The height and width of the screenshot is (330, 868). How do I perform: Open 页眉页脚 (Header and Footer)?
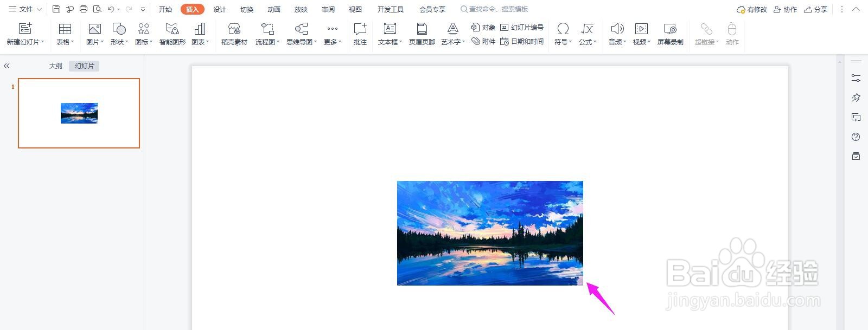tap(422, 34)
